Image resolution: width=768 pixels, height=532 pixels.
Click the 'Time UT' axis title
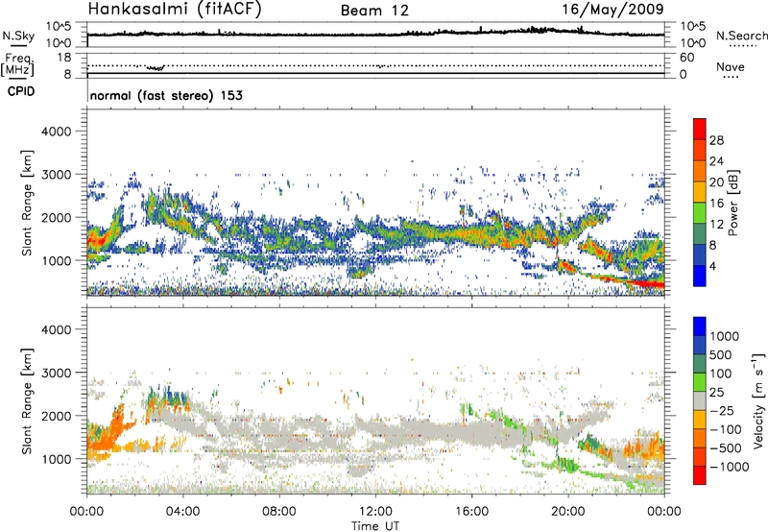375,526
